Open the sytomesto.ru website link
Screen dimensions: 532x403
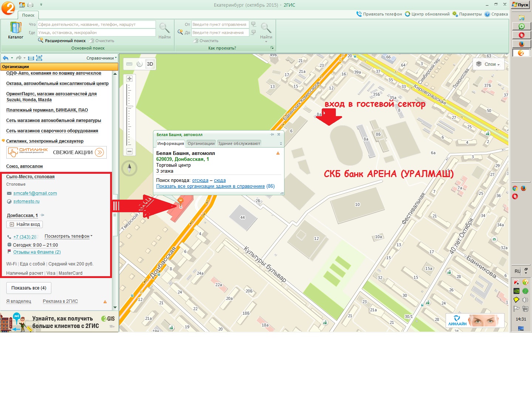click(26, 201)
